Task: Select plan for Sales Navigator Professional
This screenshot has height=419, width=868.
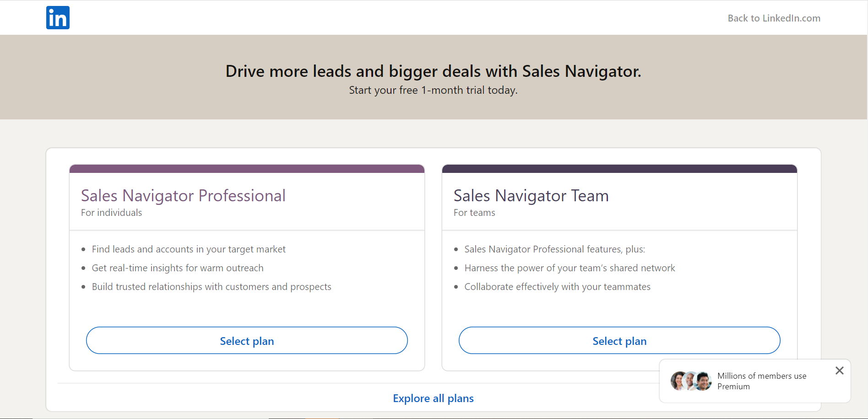Action: coord(247,340)
